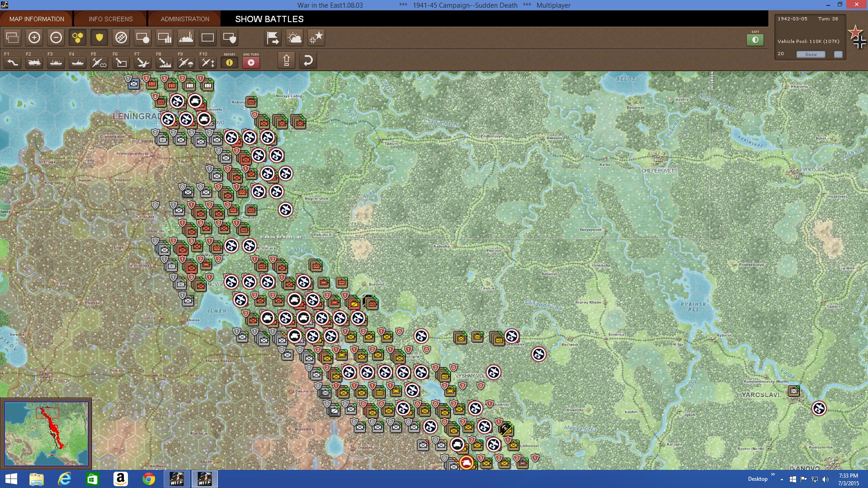The height and width of the screenshot is (488, 868).
Task: Switch to the Administration tab
Action: click(185, 19)
